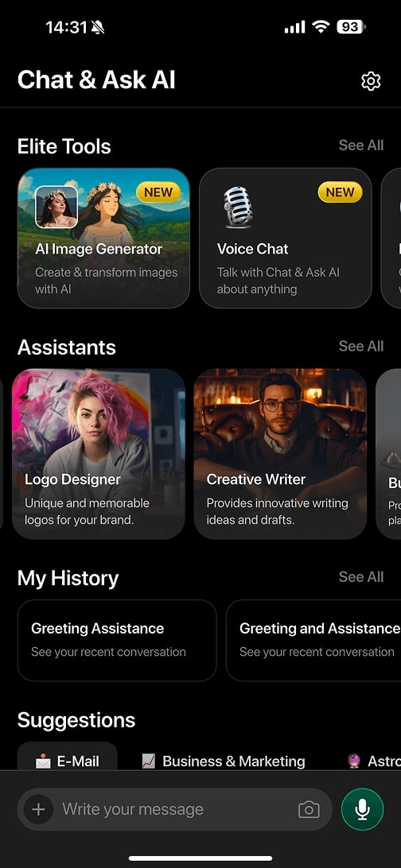Select the Astro suggestions tab
The width and height of the screenshot is (401, 868).
pos(373,761)
